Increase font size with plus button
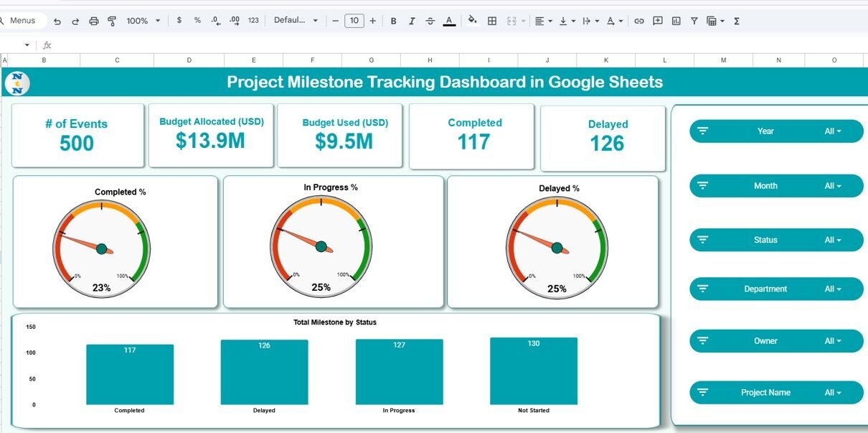The image size is (868, 433). [x=372, y=21]
